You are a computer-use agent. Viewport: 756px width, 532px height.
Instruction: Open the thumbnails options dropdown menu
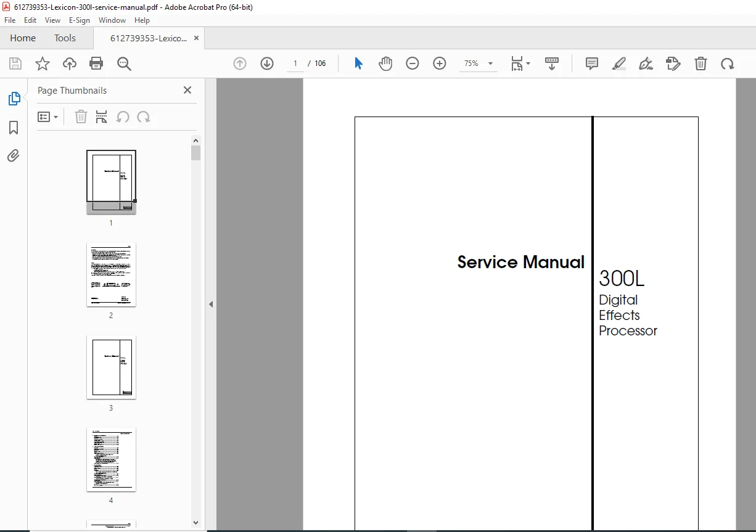coord(48,117)
